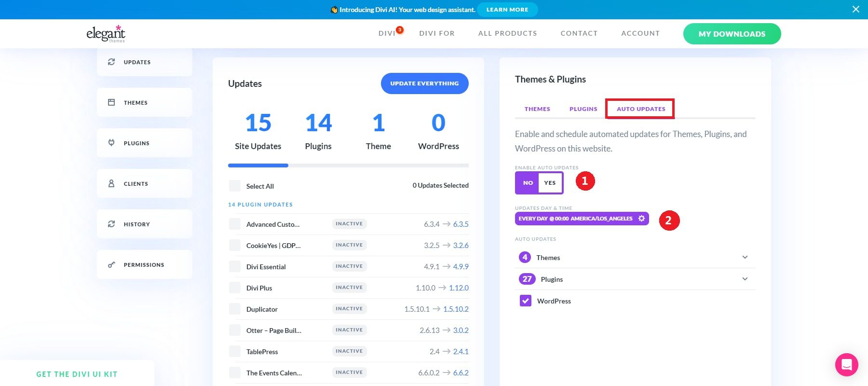Select the 1 Theme counter

click(379, 131)
